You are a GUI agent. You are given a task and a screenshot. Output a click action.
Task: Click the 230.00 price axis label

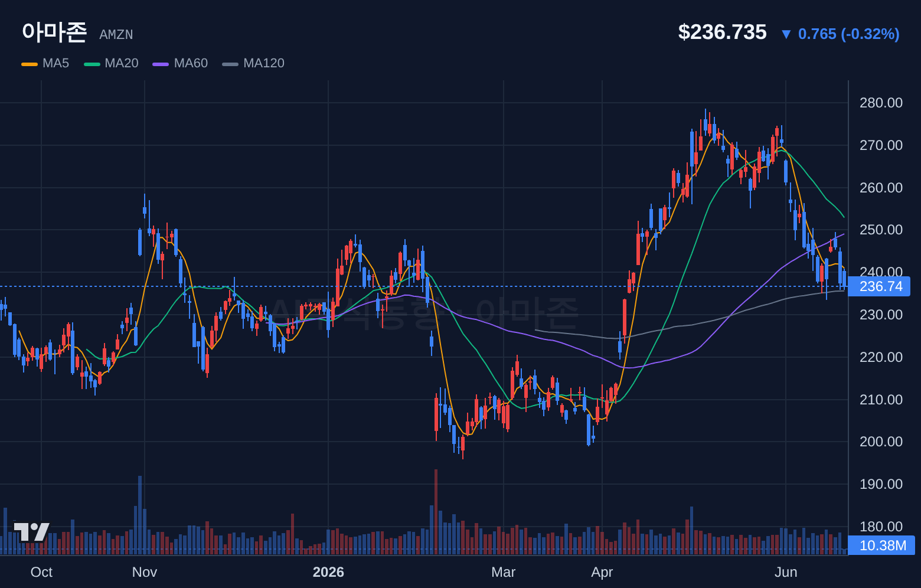[881, 315]
